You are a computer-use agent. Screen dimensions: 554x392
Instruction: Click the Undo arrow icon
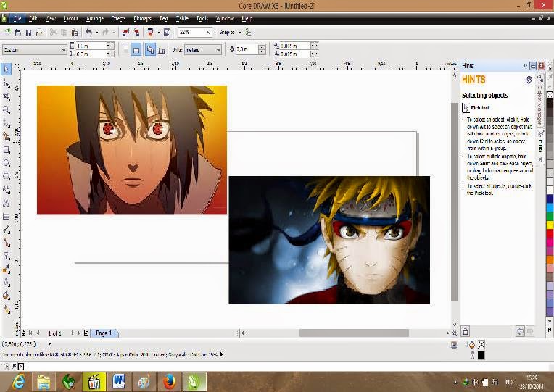tap(88, 33)
